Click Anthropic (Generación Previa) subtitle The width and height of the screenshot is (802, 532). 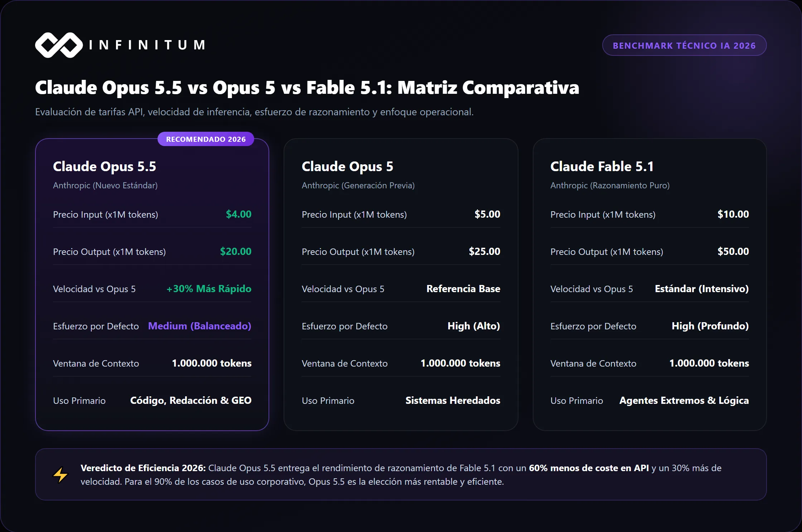358,185
